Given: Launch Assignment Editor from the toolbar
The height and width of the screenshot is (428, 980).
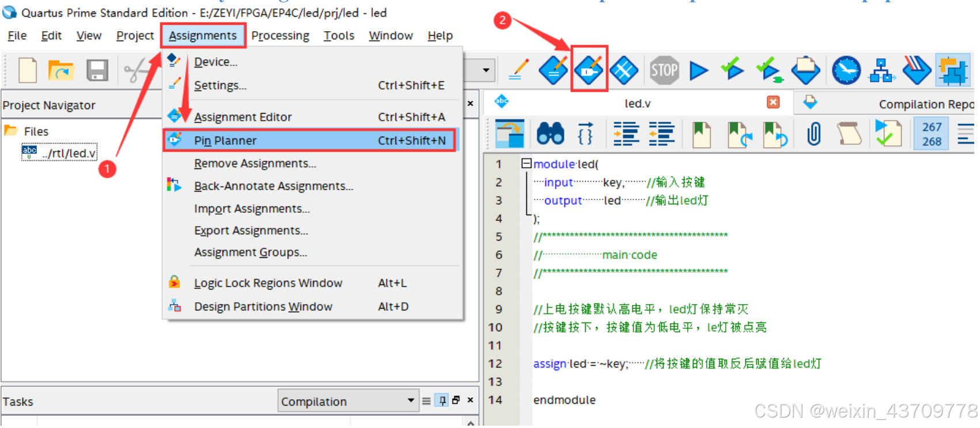Looking at the screenshot, I should 553,70.
